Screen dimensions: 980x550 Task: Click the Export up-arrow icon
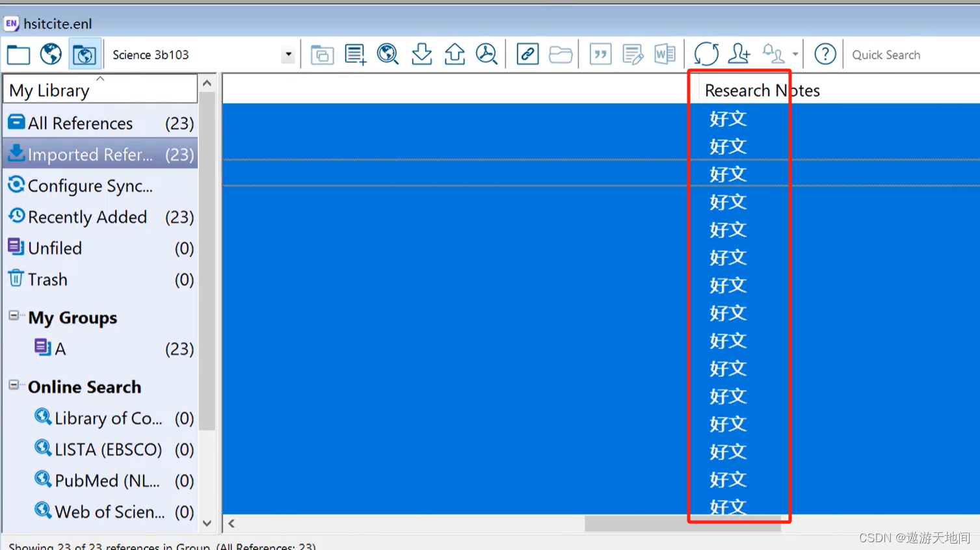[455, 55]
